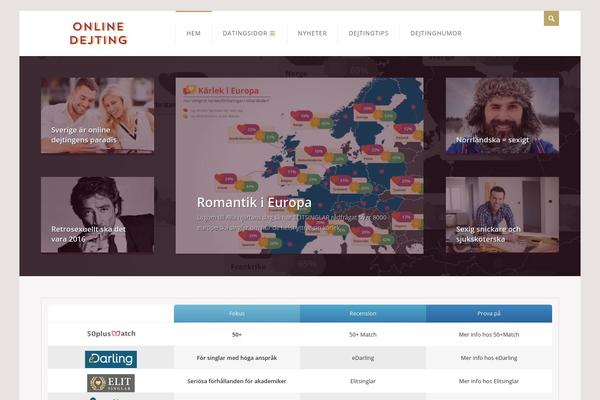Image resolution: width=600 pixels, height=400 pixels.
Task: Click 'För singlar med höga anspråk' cell
Action: tap(237, 358)
